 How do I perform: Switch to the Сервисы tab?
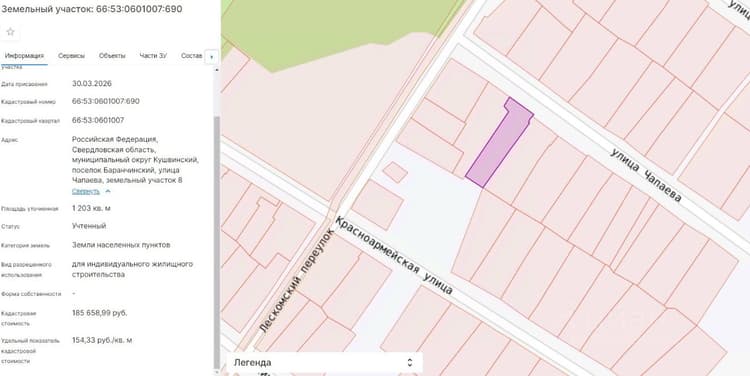pyautogui.click(x=71, y=56)
